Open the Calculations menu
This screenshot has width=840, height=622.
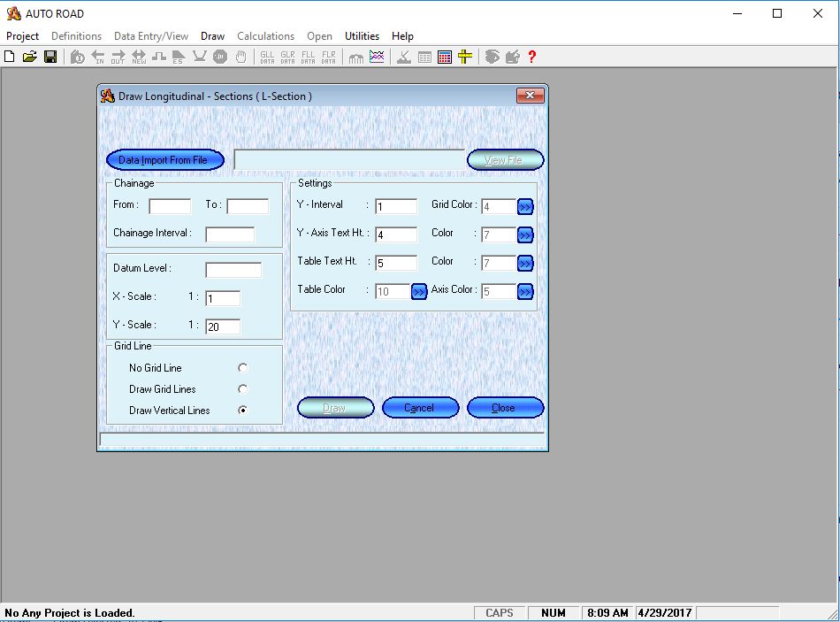click(266, 36)
